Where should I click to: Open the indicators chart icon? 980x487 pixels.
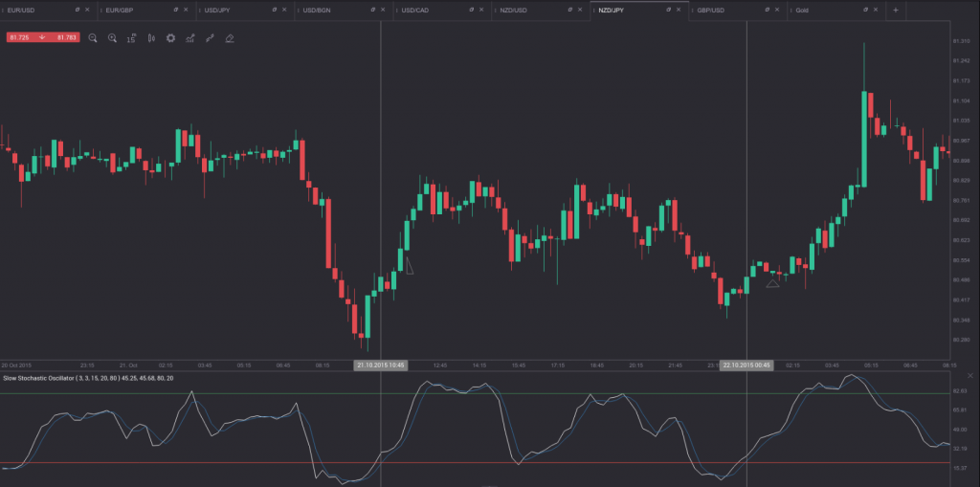190,38
